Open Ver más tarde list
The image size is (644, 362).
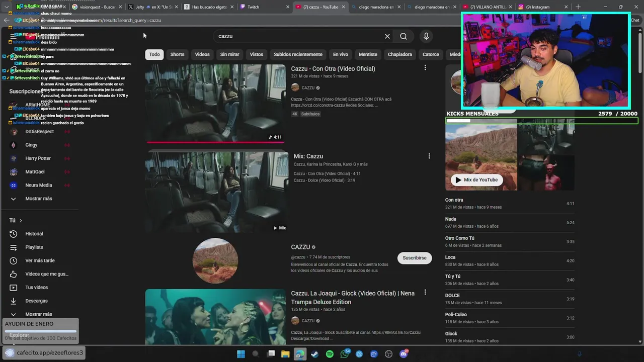[x=40, y=260]
